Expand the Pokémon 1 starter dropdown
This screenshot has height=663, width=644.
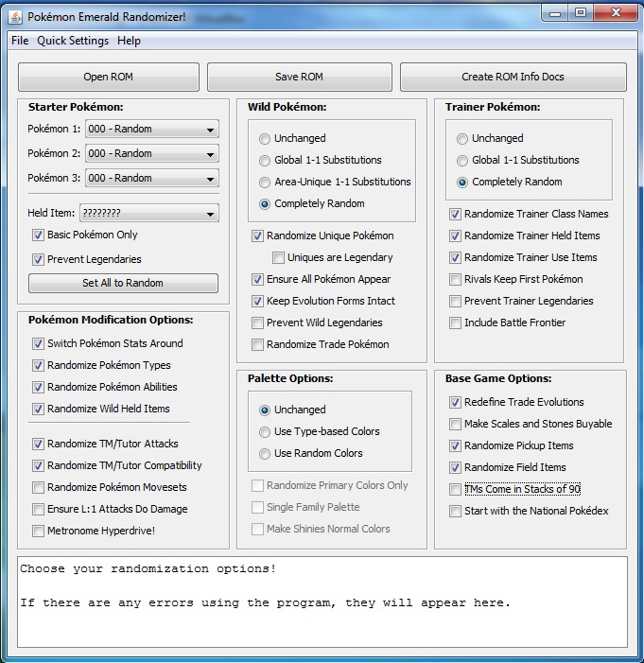click(151, 129)
